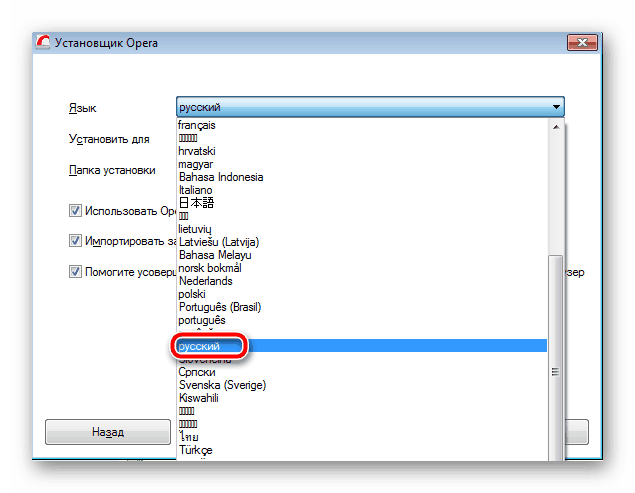This screenshot has width=635, height=493.
Task: Close the Opera installer window
Action: [582, 42]
